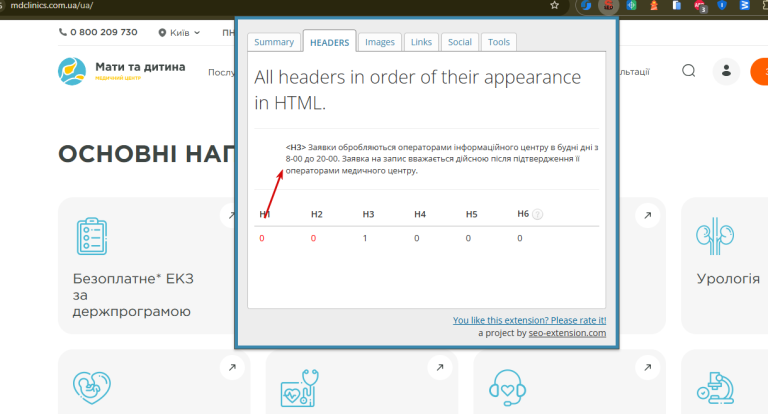Click the blue swirl extension icon in the toolbar
Image resolution: width=768 pixels, height=414 pixels.
coord(586,6)
